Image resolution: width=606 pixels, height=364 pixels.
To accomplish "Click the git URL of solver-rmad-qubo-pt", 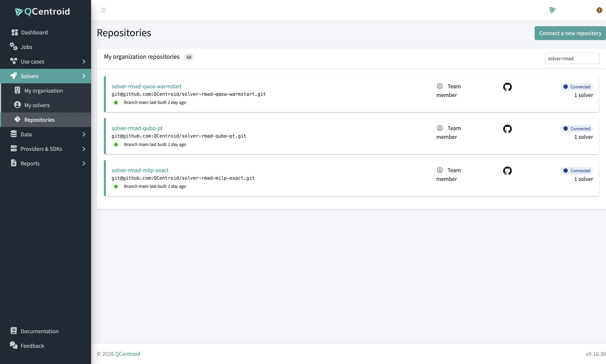I will pos(179,136).
